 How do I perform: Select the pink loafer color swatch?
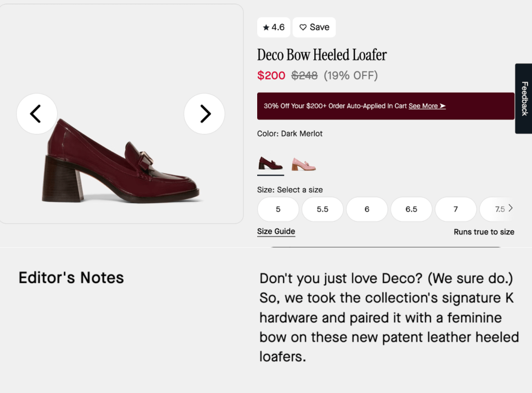tap(303, 164)
